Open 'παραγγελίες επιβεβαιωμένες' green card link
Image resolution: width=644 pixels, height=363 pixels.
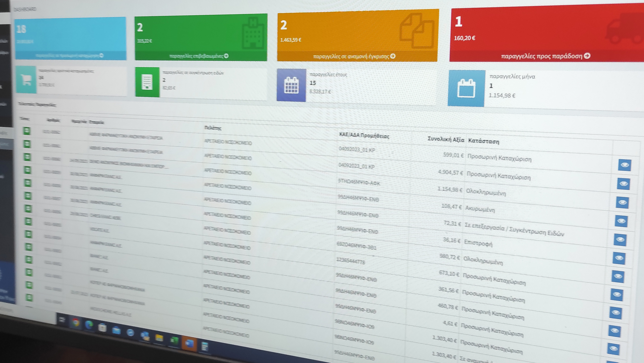[x=199, y=56]
